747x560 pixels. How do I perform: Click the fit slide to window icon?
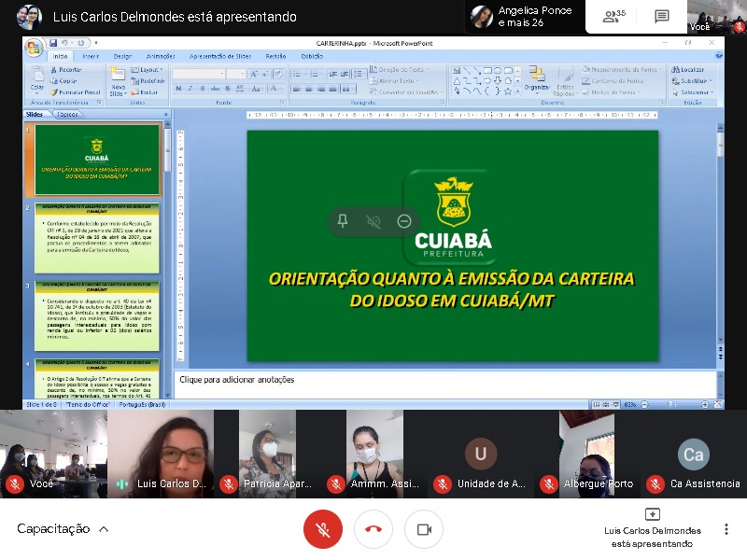tap(717, 404)
